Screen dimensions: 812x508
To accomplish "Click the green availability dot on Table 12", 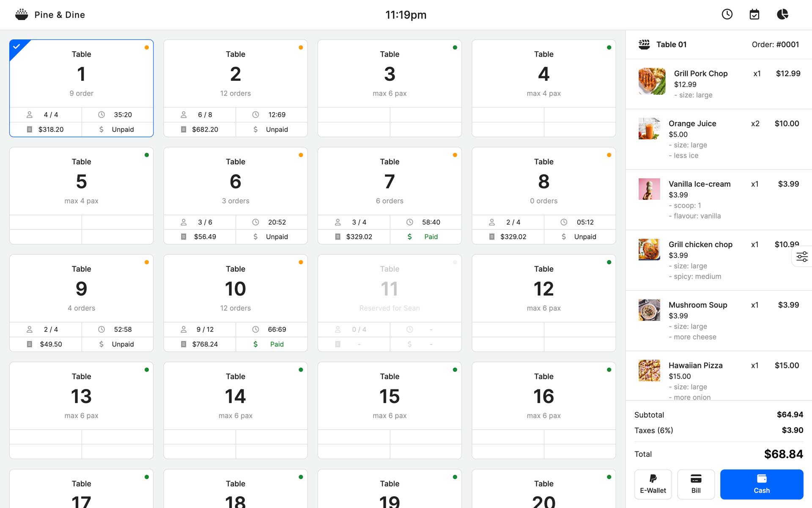I will pyautogui.click(x=609, y=262).
